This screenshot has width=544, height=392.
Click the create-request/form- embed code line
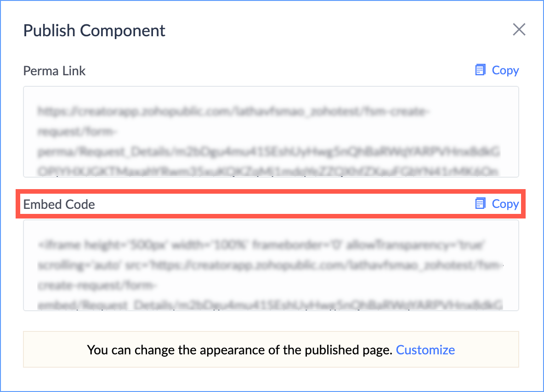(x=97, y=285)
